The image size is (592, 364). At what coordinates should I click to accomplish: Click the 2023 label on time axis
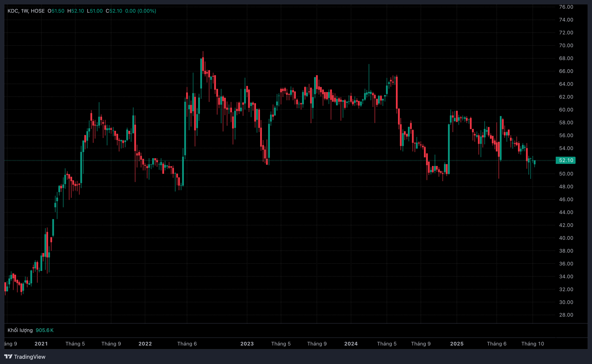[x=247, y=343]
